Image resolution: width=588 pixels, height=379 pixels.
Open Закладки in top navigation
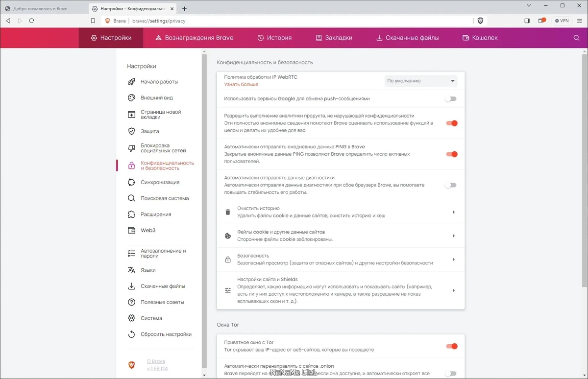point(334,38)
